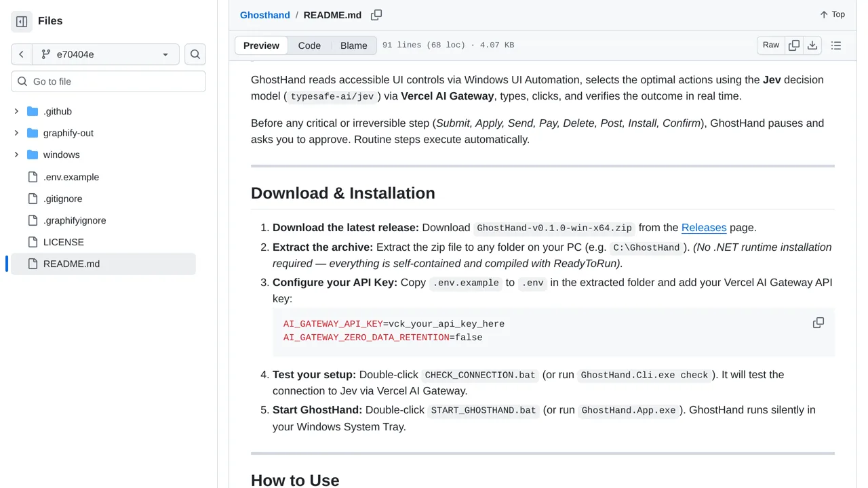Click the GhostHand.Cli.exe check code text
868x488 pixels.
644,375
